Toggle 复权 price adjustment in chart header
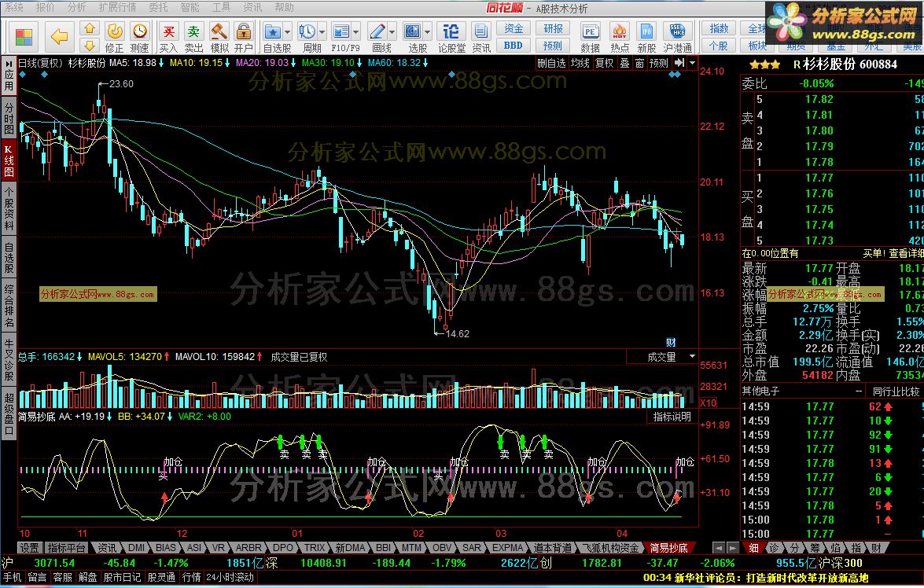Image resolution: width=924 pixels, height=588 pixels. tap(604, 63)
